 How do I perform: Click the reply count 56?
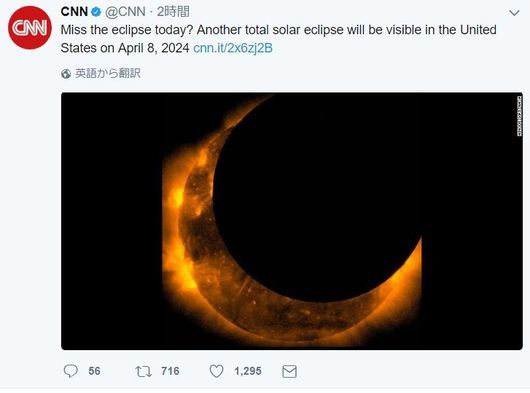(x=94, y=371)
